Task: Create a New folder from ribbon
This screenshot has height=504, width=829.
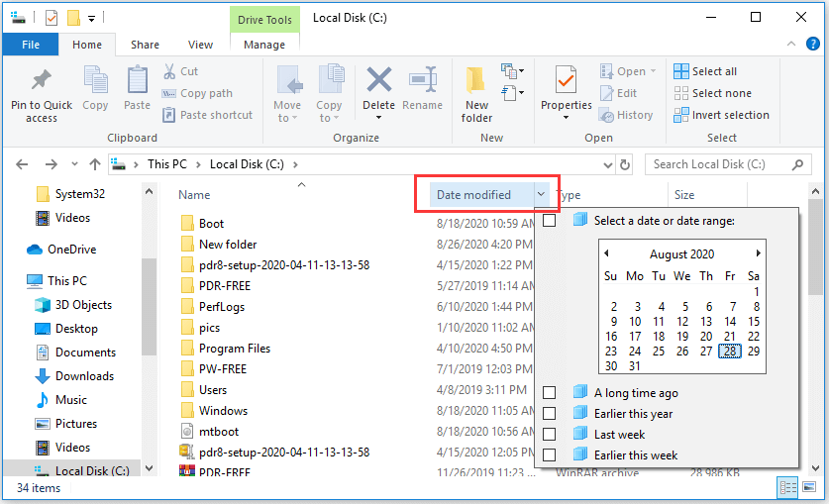Action: point(476,94)
